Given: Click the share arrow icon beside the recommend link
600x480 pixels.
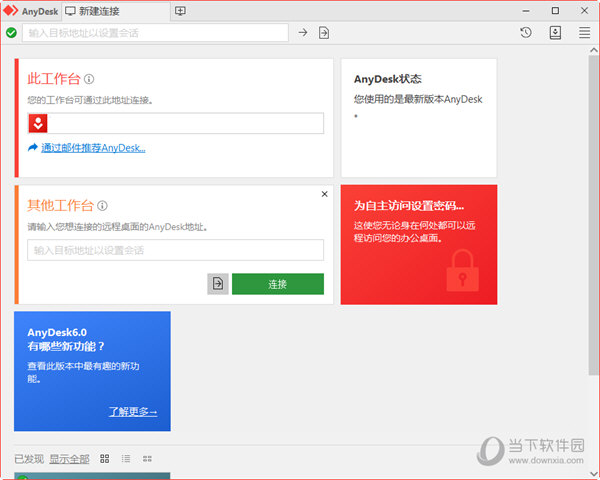Looking at the screenshot, I should pyautogui.click(x=33, y=147).
